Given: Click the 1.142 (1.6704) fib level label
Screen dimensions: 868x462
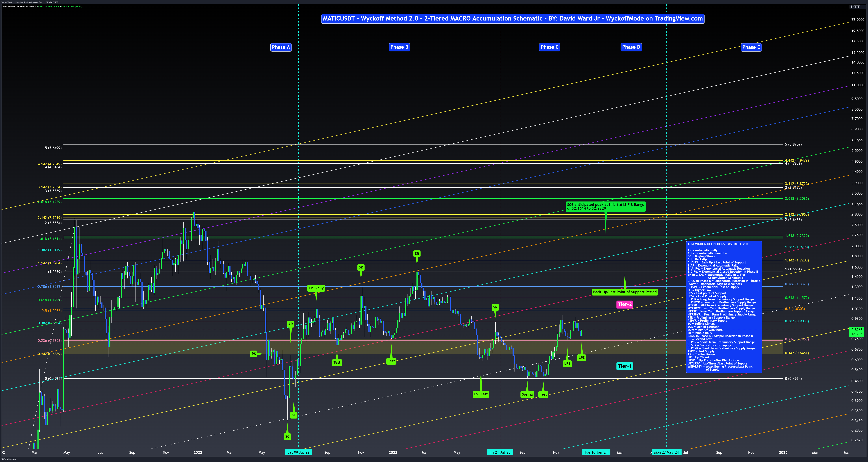Looking at the screenshot, I should (x=50, y=263).
